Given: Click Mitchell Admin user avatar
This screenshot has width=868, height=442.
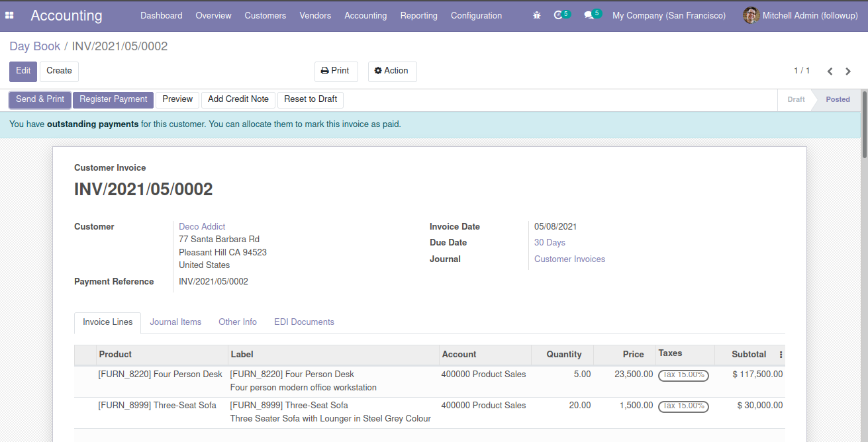Looking at the screenshot, I should coord(751,15).
